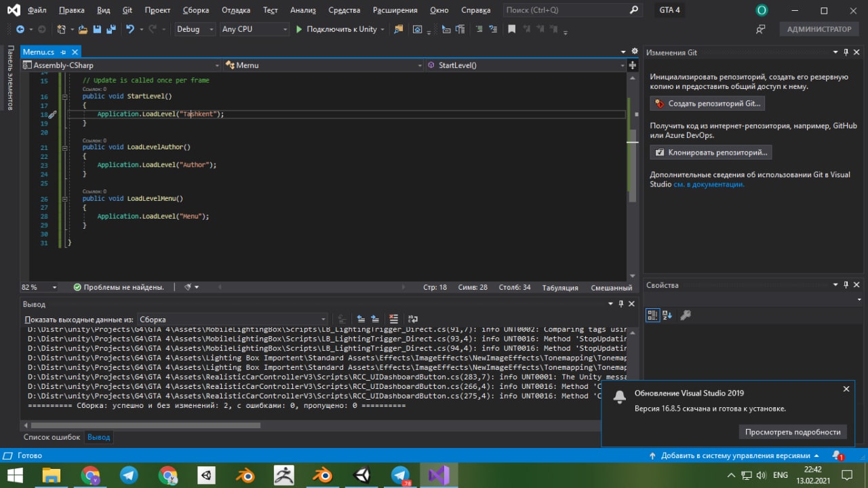The image size is (868, 488).
Task: Click the bookmark icon in the toolbar
Action: 512,29
